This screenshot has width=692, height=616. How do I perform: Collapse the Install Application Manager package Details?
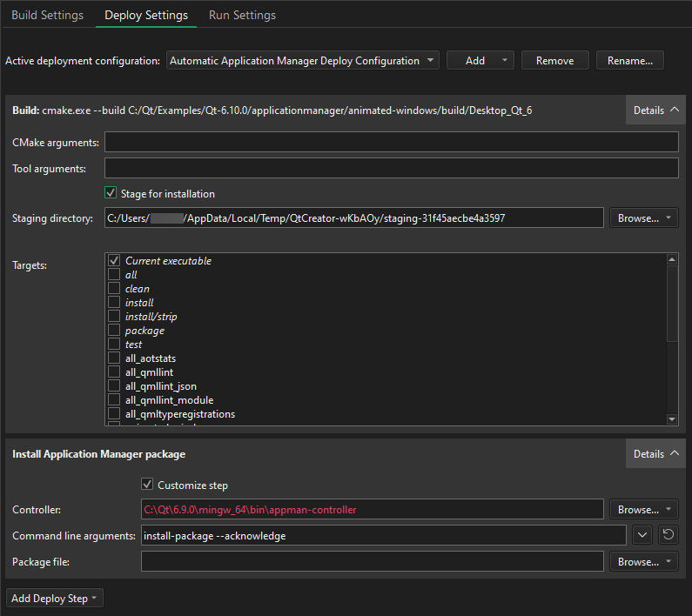pyautogui.click(x=655, y=454)
